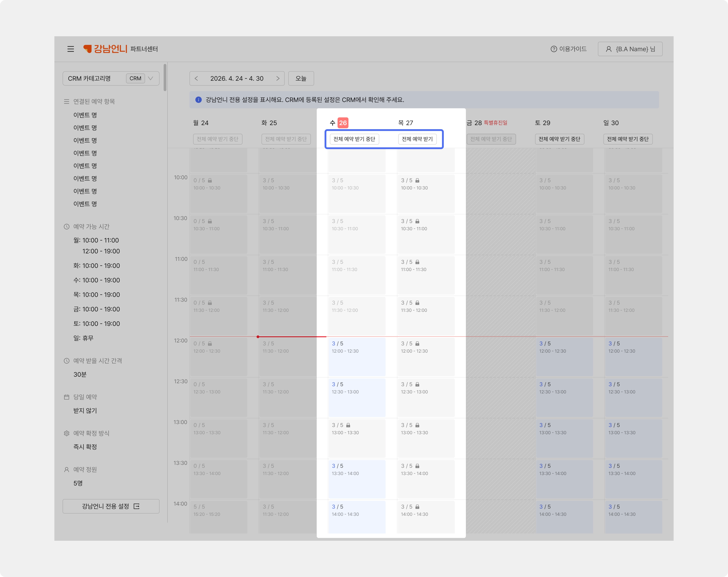Enable all reservations for Thursday 27

(x=417, y=139)
